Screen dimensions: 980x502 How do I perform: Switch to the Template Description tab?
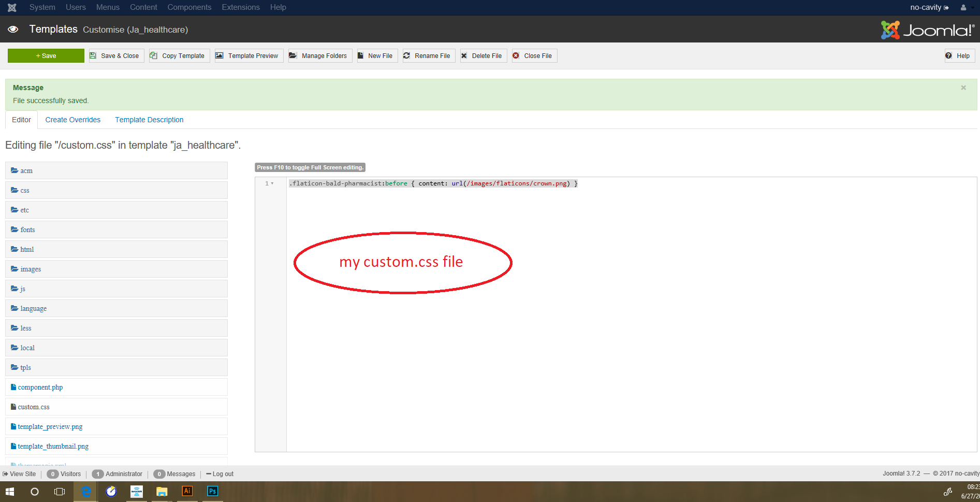coord(149,120)
